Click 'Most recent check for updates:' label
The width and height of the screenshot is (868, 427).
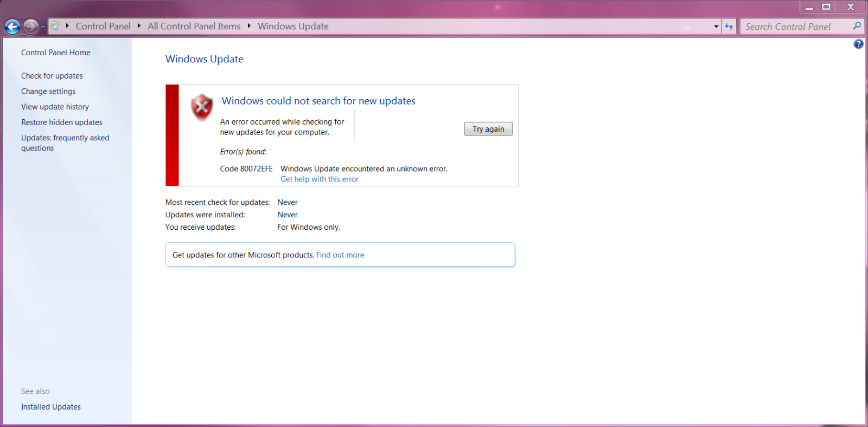pos(218,203)
